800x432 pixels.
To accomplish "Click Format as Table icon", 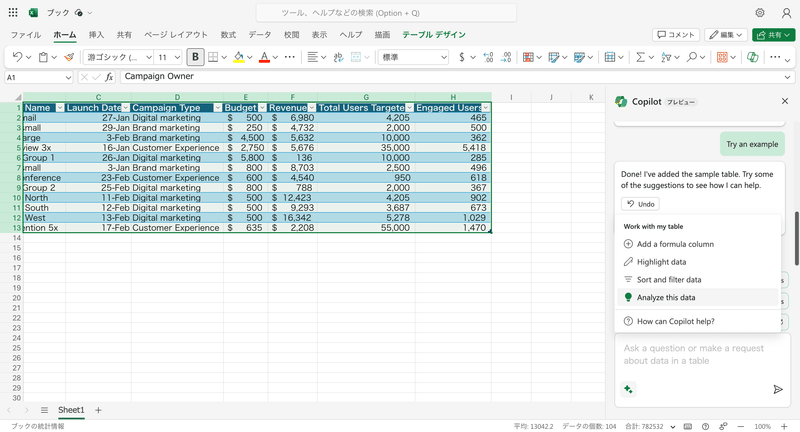I will click(554, 57).
